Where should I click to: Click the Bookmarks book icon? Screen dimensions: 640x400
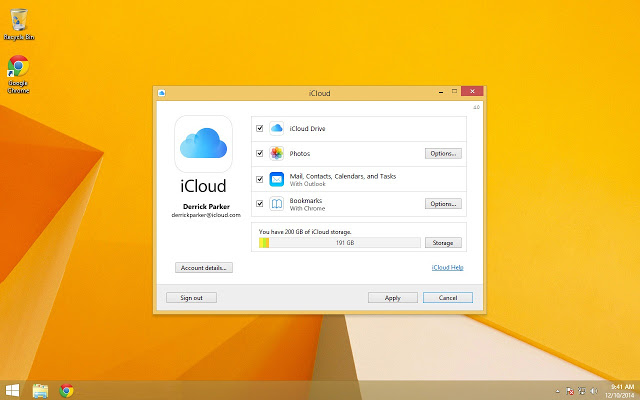pyautogui.click(x=276, y=204)
